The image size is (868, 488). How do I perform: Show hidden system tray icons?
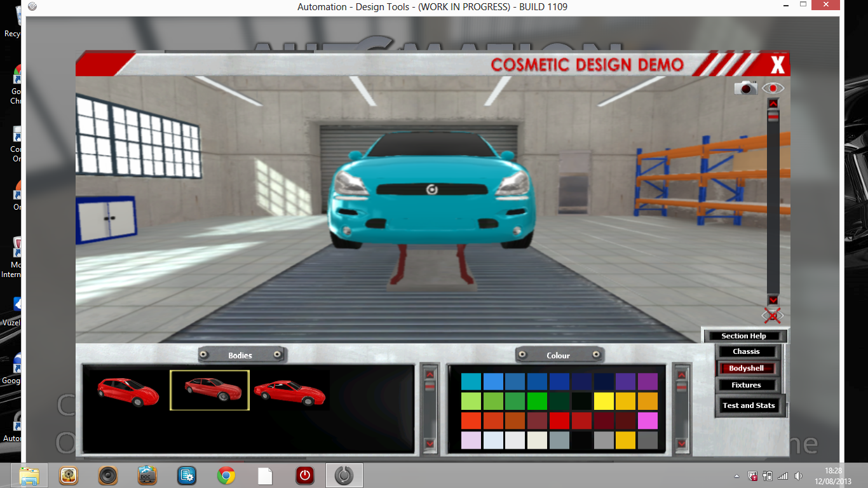coord(737,476)
